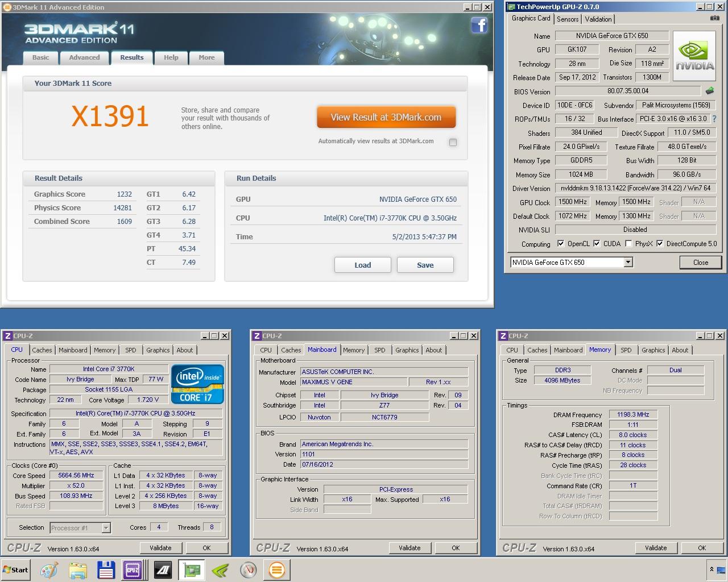
Task: Click the floppy disk taskbar icon
Action: pos(106,570)
